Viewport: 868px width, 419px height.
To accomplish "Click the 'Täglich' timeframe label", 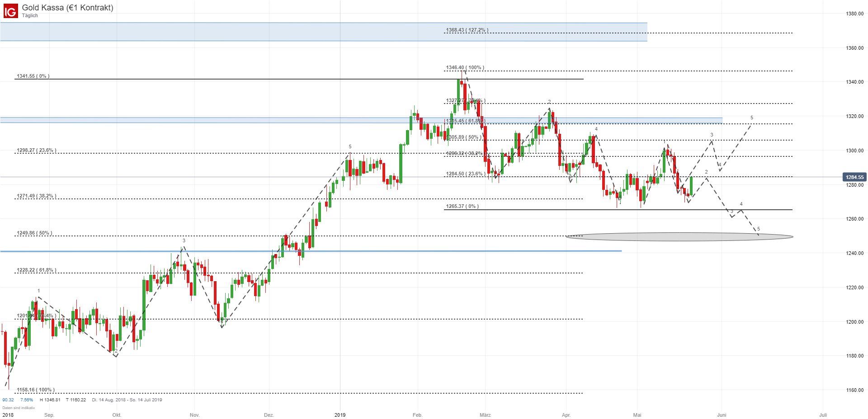I will pos(30,15).
